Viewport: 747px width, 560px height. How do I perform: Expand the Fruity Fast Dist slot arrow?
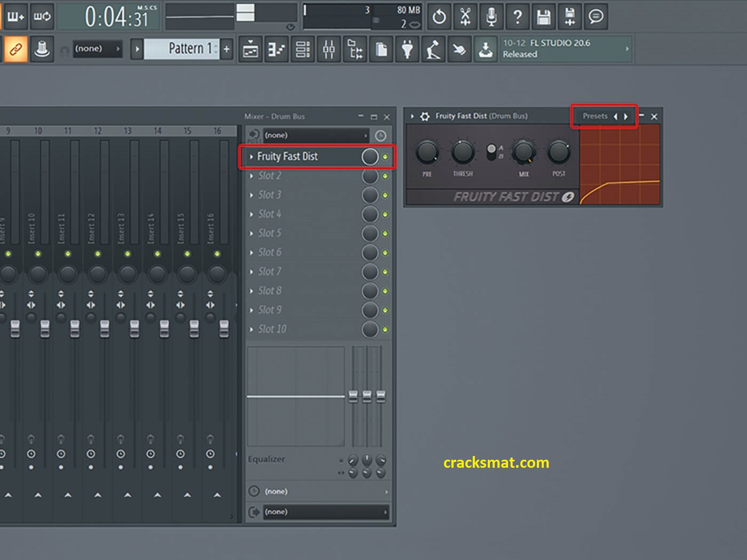click(x=251, y=157)
